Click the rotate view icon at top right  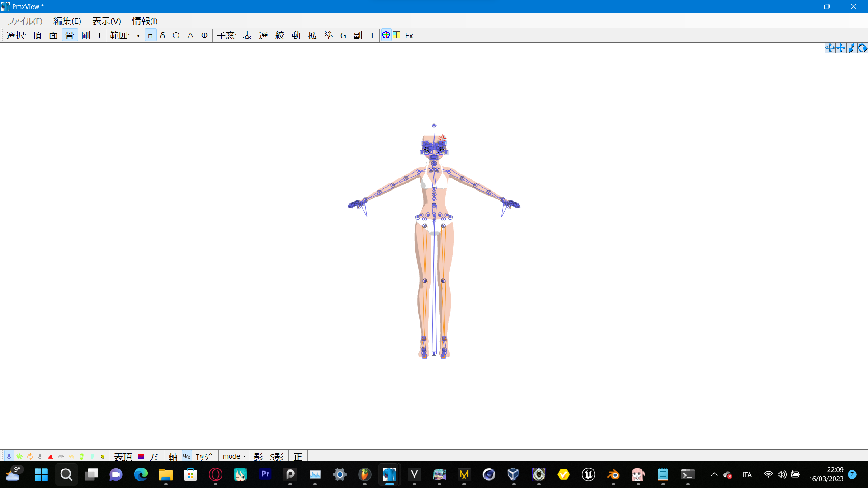pos(863,48)
